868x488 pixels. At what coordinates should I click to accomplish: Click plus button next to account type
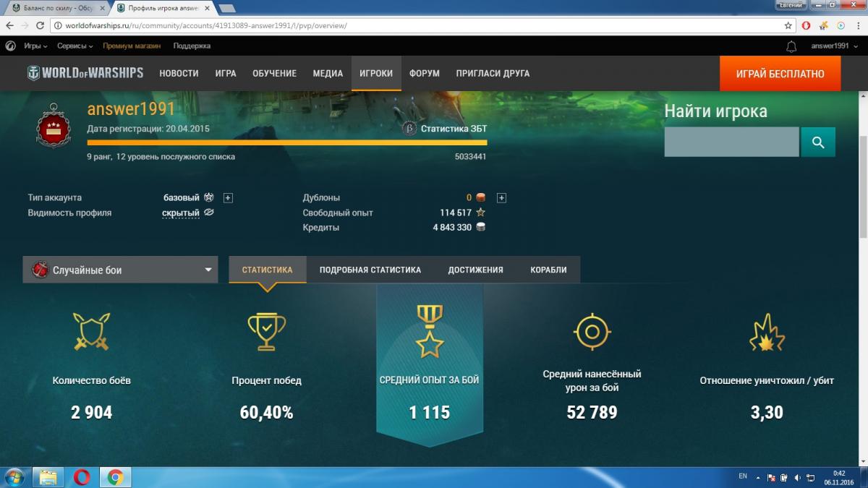[x=228, y=197]
